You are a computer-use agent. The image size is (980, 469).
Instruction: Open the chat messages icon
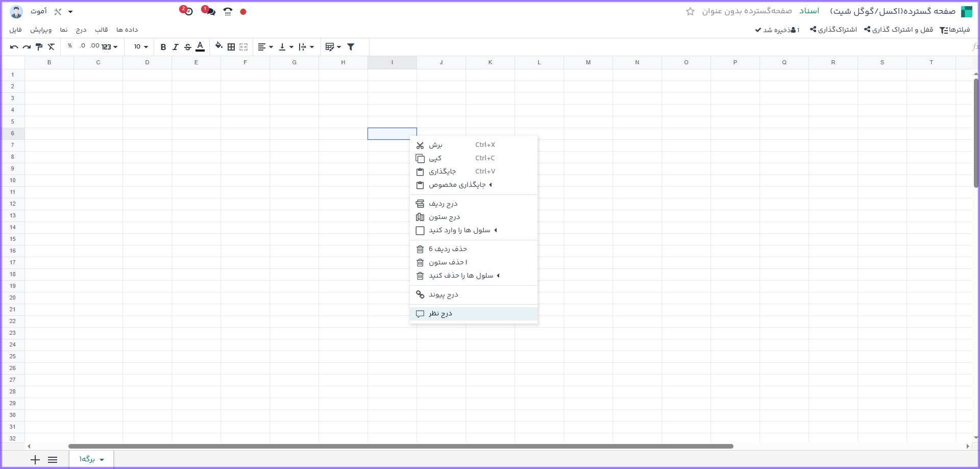[x=210, y=12]
